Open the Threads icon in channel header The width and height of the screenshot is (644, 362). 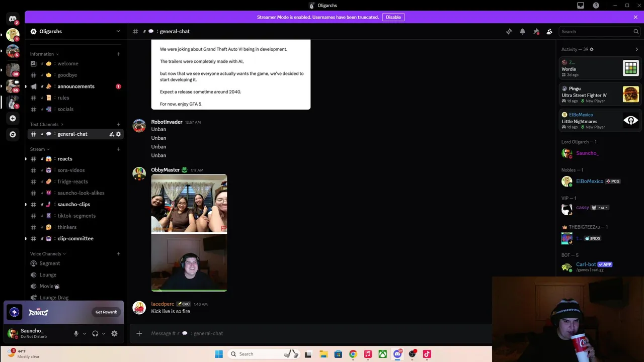point(509,31)
